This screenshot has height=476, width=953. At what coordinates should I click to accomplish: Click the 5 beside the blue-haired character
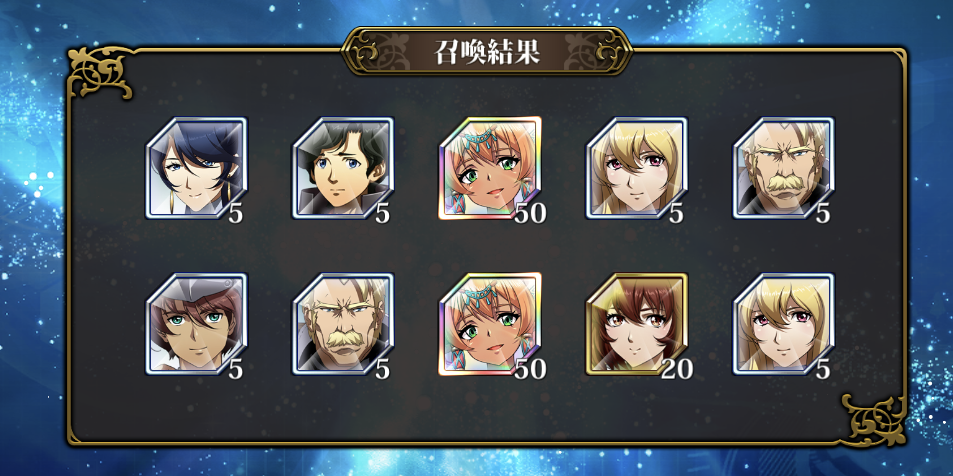click(236, 213)
